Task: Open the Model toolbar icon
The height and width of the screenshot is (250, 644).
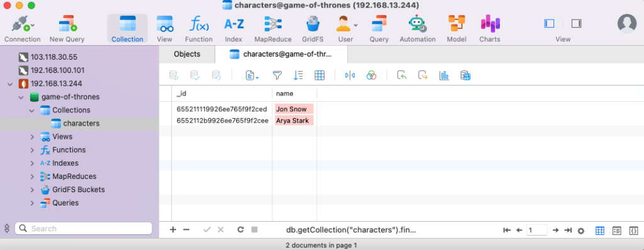Action: click(x=457, y=29)
